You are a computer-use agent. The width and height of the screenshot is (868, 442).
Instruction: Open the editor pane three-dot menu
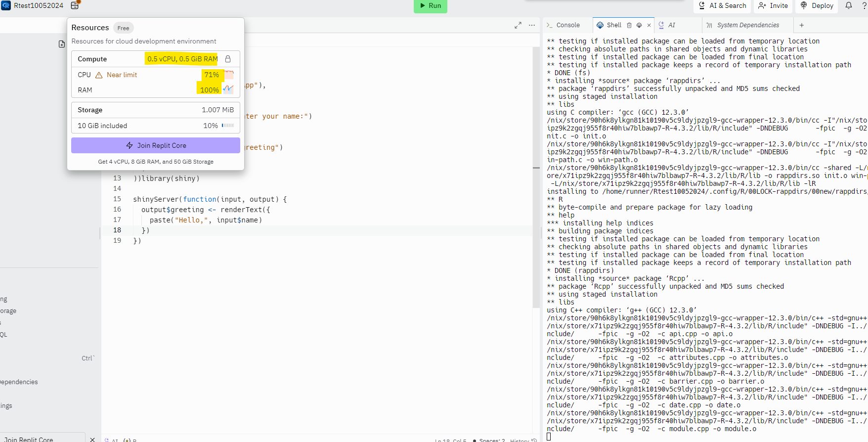[532, 25]
